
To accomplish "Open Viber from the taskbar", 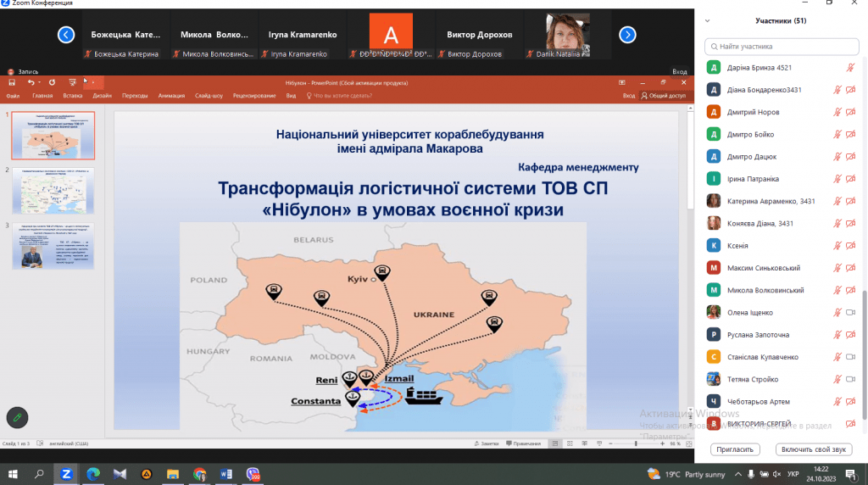I will coord(252,474).
